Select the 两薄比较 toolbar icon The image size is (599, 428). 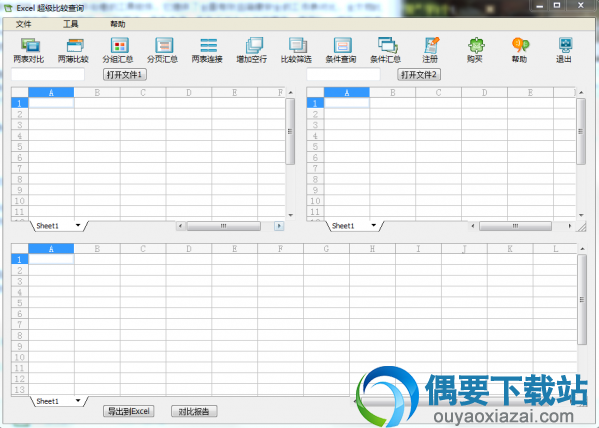tap(73, 50)
